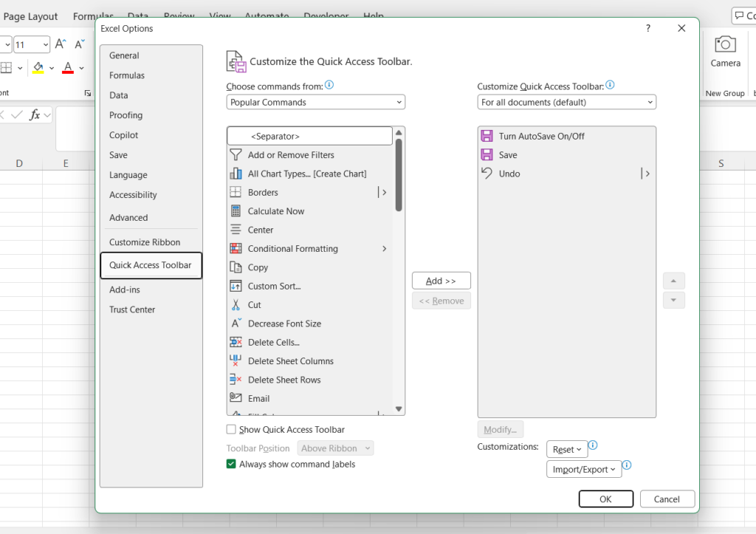Image resolution: width=756 pixels, height=534 pixels.
Task: Click the Borders grid icon in commands list
Action: pos(236,192)
